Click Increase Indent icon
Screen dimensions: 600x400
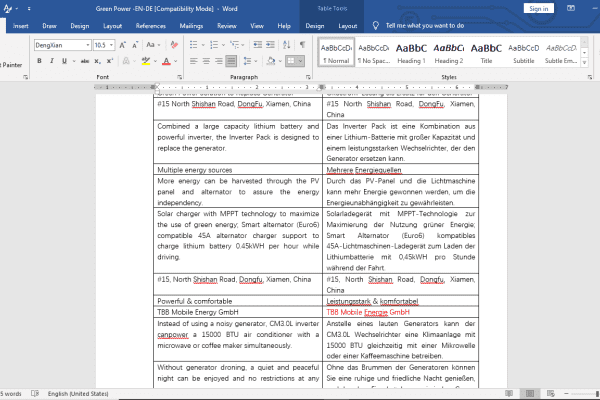(x=271, y=45)
